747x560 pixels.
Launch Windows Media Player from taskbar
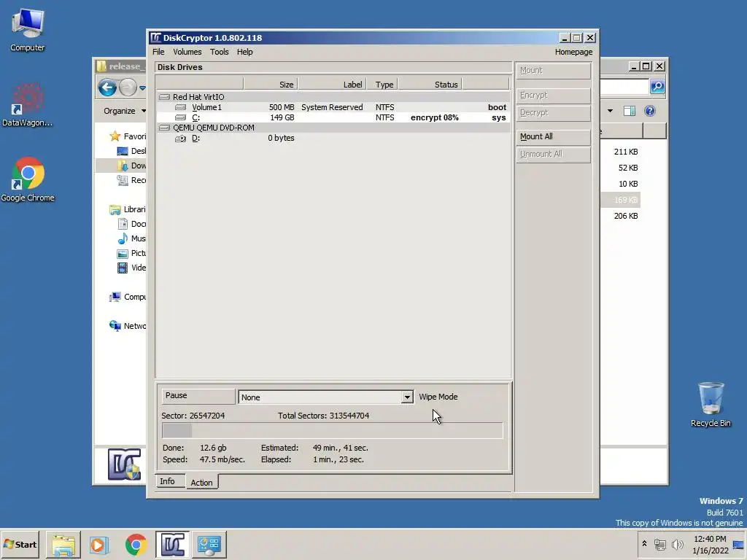click(99, 545)
